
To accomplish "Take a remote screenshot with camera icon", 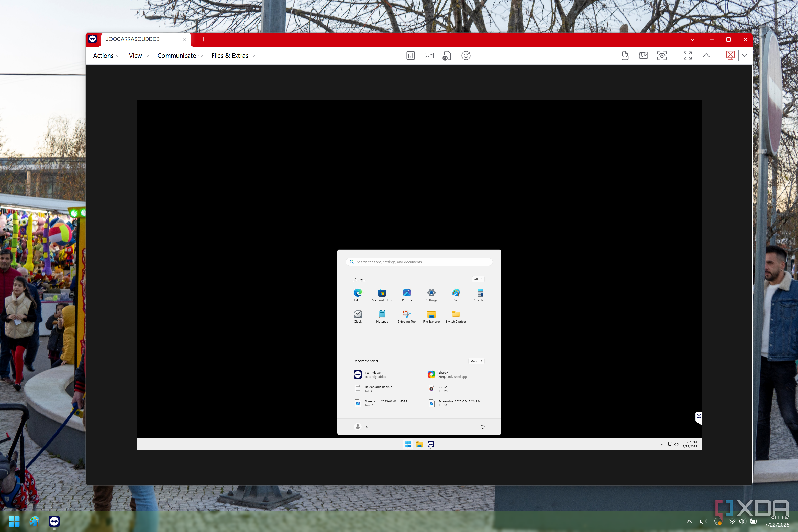I will pos(662,56).
